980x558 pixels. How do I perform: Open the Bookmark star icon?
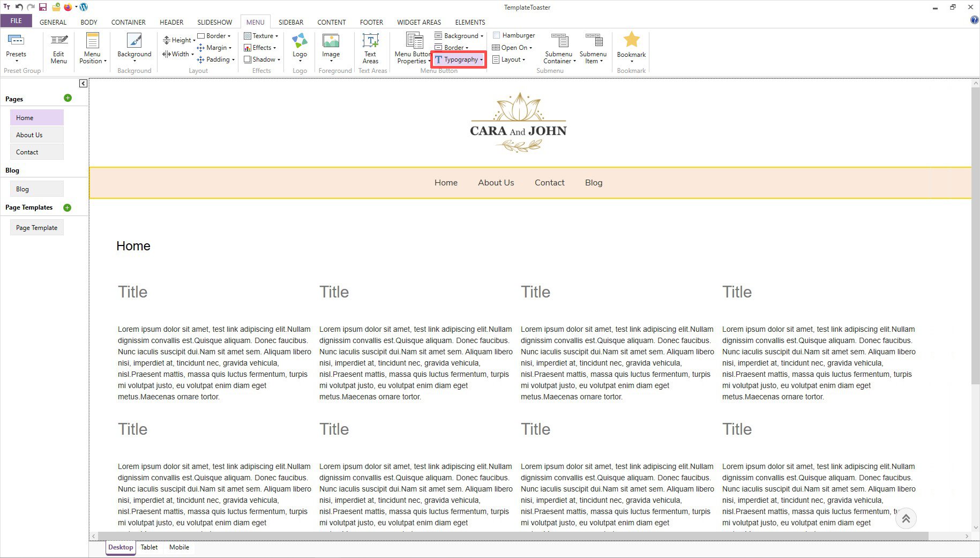[x=631, y=40]
